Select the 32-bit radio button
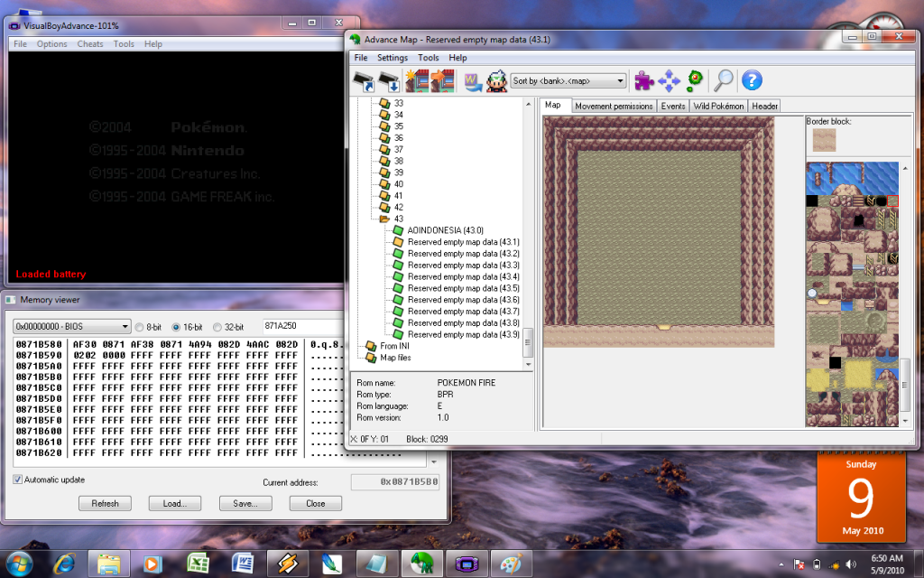This screenshot has height=578, width=924. point(217,327)
